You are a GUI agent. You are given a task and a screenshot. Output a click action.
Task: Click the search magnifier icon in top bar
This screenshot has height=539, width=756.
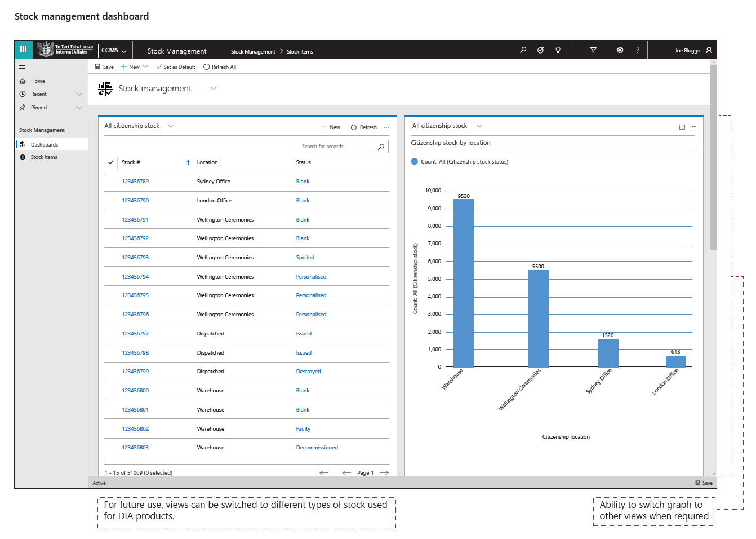pyautogui.click(x=523, y=50)
